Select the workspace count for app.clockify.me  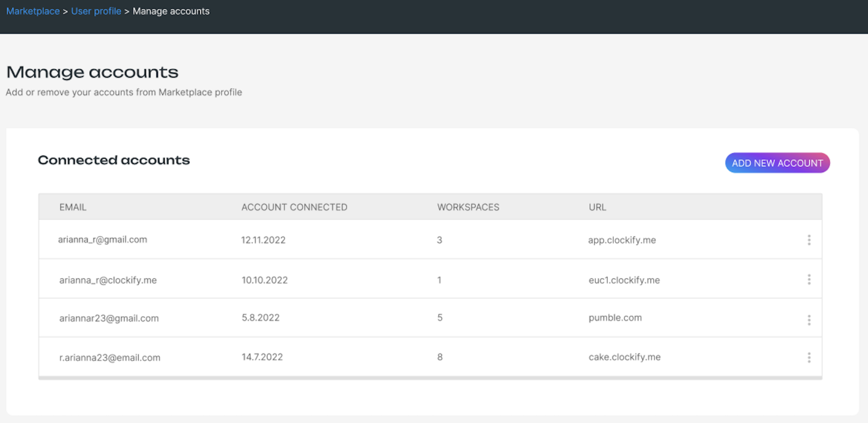tap(440, 240)
